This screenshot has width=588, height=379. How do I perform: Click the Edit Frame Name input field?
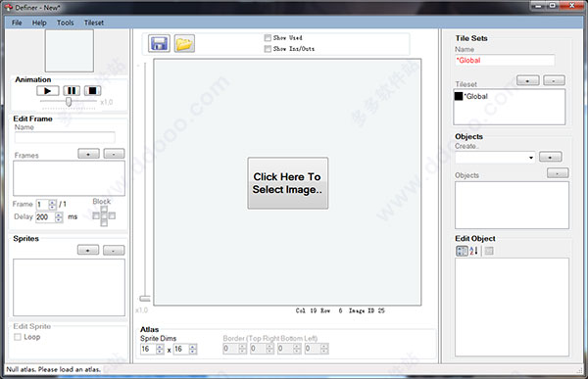[65, 137]
